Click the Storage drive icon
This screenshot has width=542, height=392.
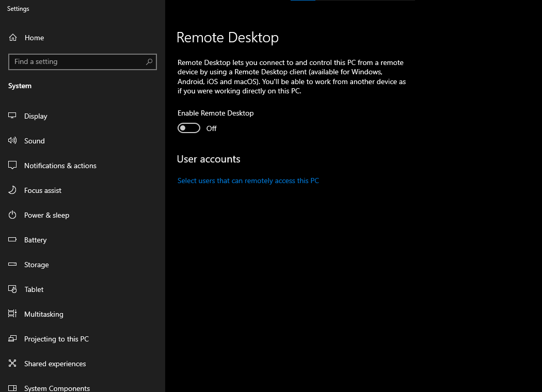(12, 264)
